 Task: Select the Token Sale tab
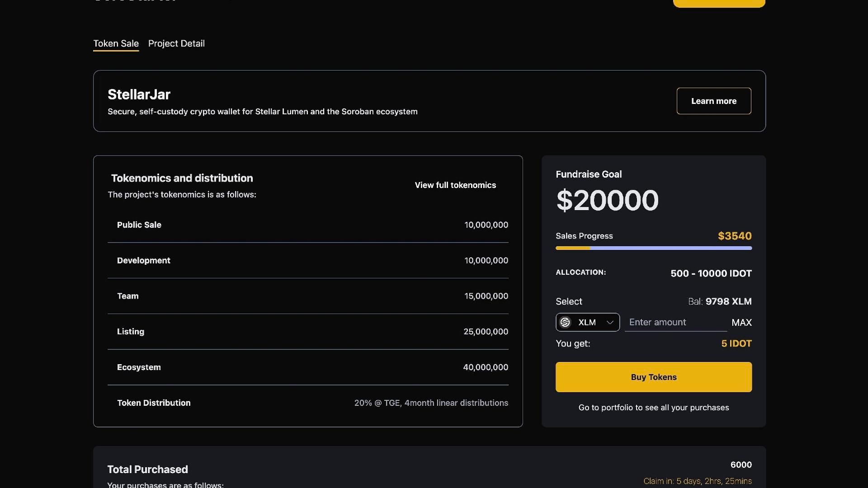point(116,43)
